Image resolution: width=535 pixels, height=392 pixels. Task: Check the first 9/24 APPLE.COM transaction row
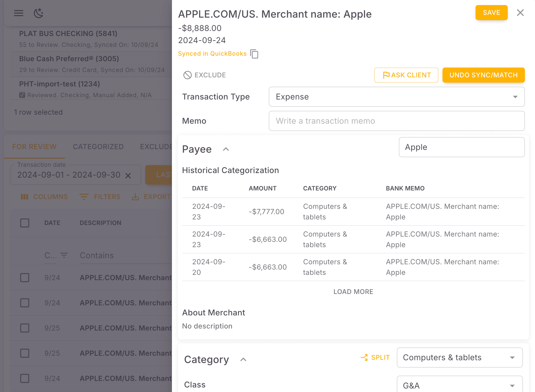coord(25,278)
